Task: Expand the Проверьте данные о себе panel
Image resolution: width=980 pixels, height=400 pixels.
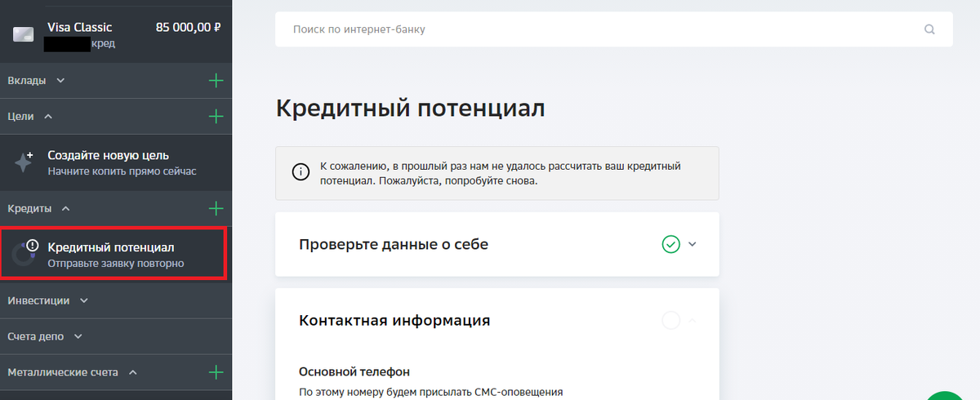Action: tap(497, 244)
